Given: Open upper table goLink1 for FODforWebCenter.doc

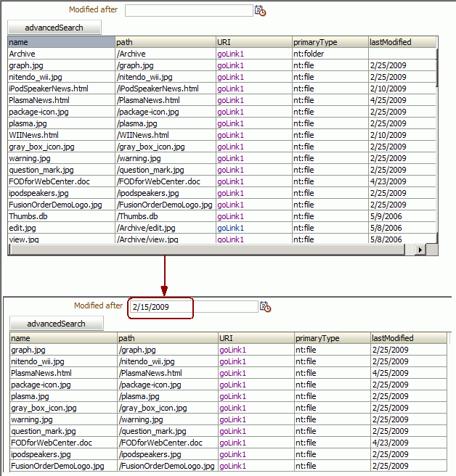Looking at the screenshot, I should tap(231, 181).
